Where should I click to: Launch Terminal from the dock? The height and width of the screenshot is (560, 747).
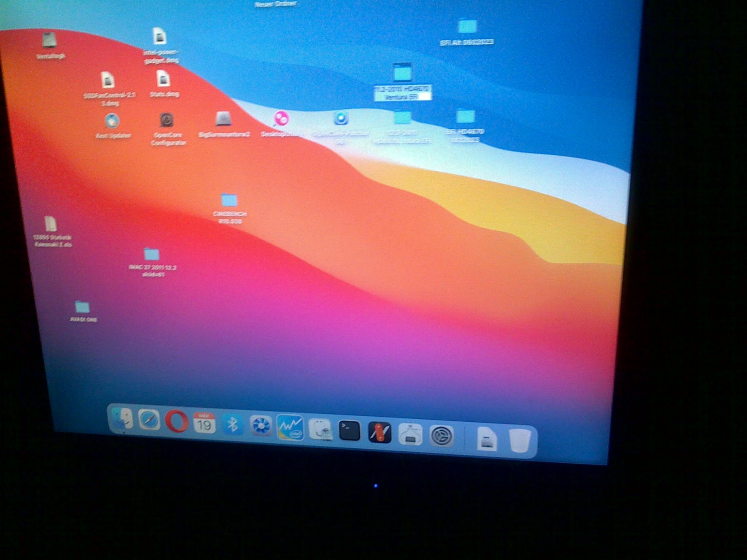pos(349,430)
